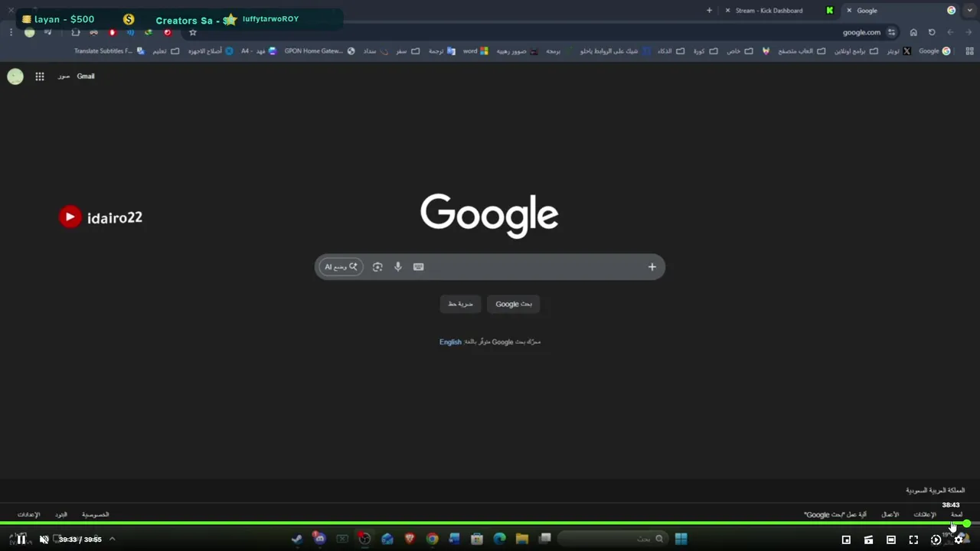The height and width of the screenshot is (551, 980).
Task: Open the تعليم bookmark folder
Action: pyautogui.click(x=165, y=51)
